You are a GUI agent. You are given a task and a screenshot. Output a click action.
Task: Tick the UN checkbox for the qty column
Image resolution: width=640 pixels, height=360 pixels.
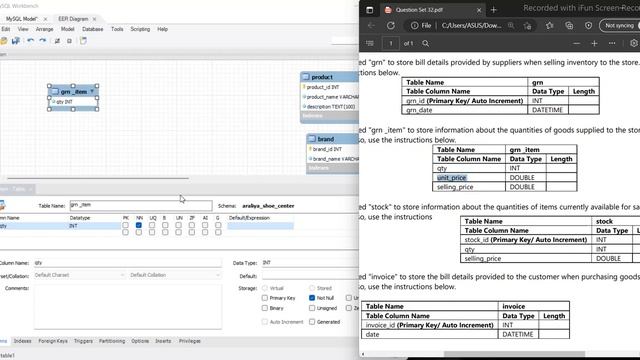178,225
